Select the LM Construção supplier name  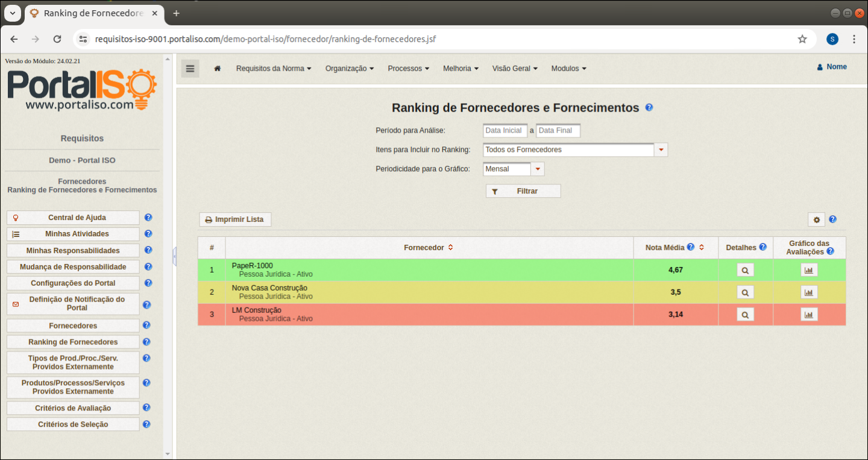click(x=257, y=310)
